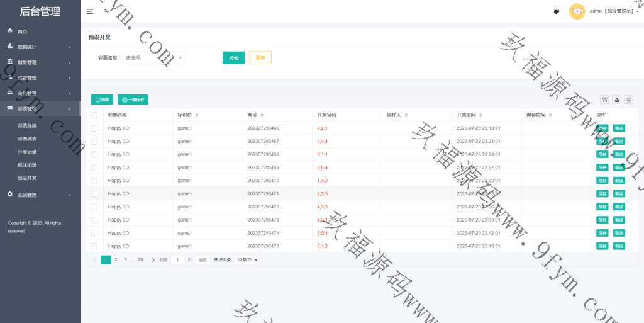Open the theme color palette icon
The height and width of the screenshot is (323, 644).
tap(557, 11)
